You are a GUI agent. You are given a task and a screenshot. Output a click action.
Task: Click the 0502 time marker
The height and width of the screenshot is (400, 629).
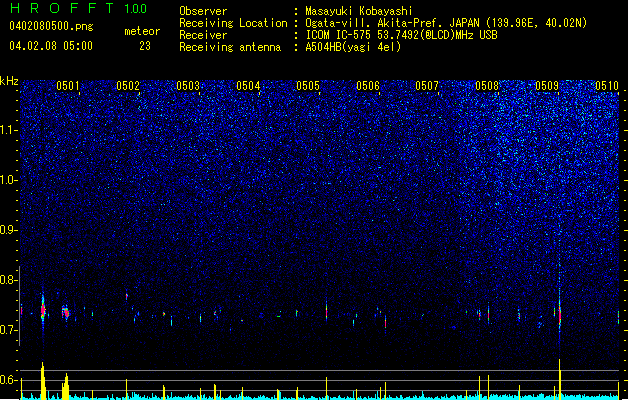[128, 86]
